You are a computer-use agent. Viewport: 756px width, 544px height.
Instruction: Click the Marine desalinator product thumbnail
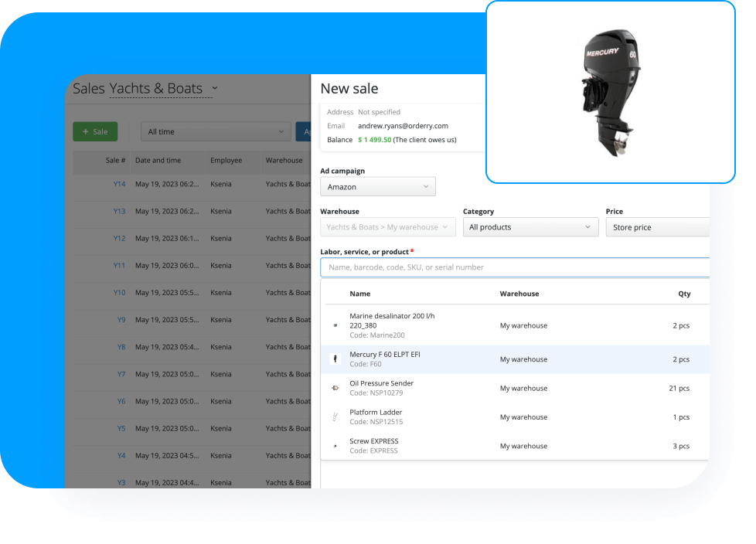pyautogui.click(x=335, y=325)
